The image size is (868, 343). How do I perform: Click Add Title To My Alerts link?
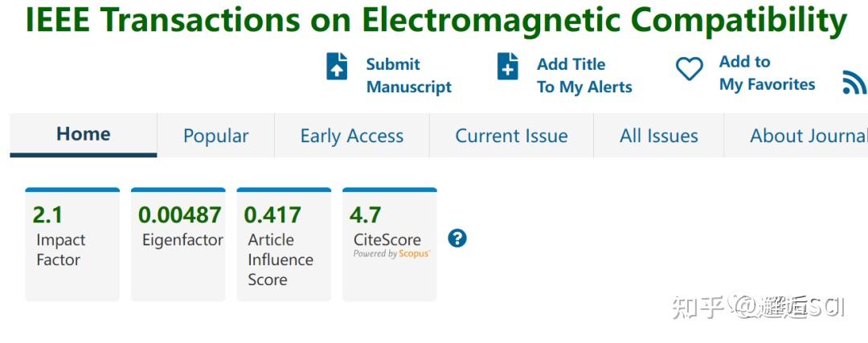[584, 76]
